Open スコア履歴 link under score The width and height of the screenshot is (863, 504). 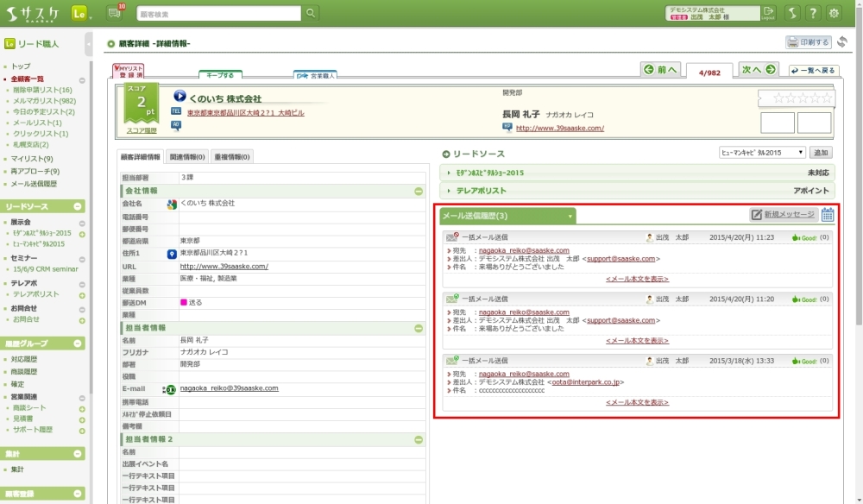(x=142, y=130)
